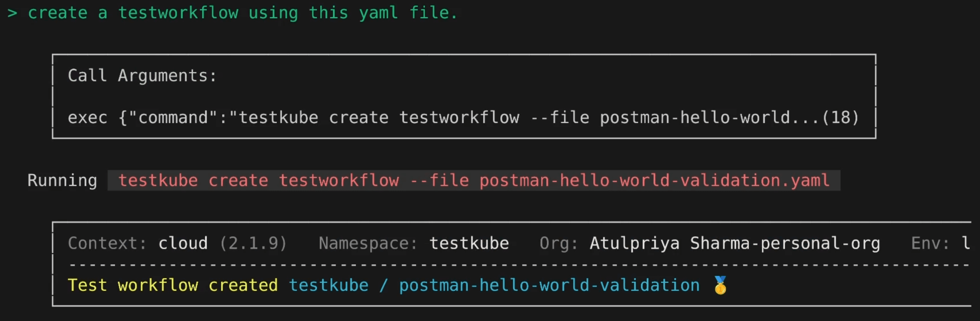Click the highlighted testkube create command
The width and height of the screenshot is (980, 321).
tap(474, 181)
